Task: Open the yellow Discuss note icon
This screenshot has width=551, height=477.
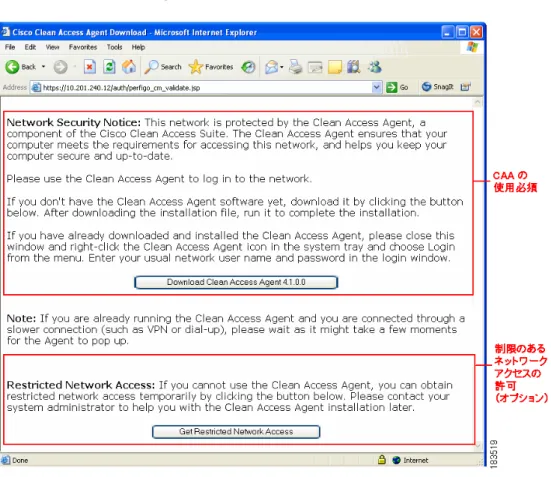Action: (335, 67)
